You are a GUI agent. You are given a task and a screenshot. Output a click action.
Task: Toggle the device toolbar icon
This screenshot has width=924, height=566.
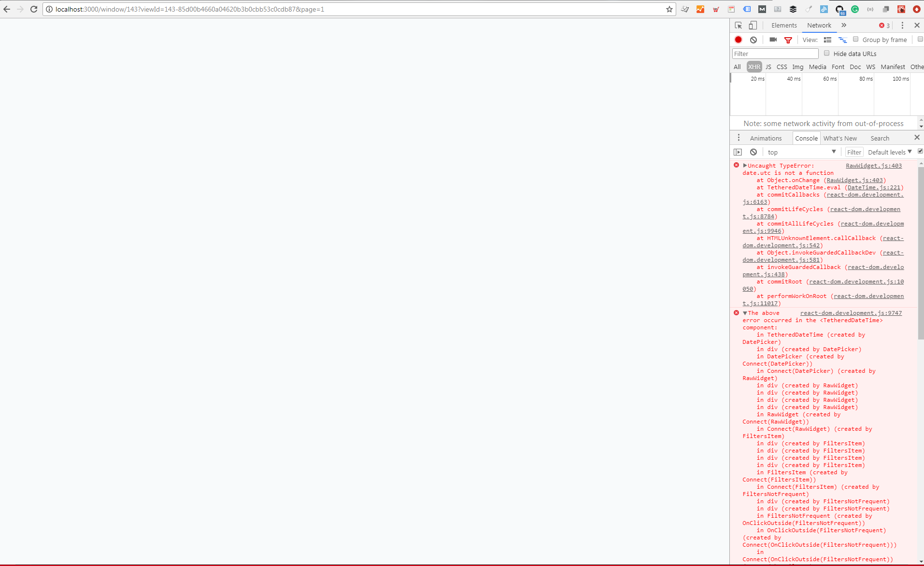(x=753, y=25)
